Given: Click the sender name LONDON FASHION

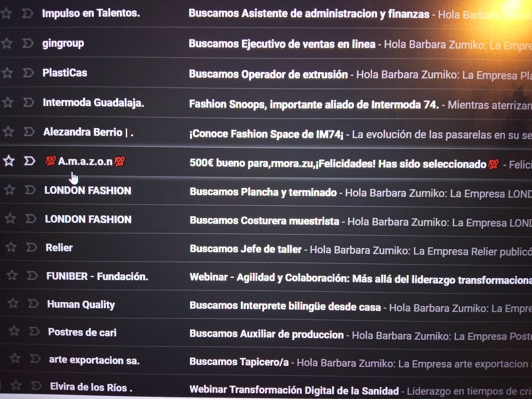Looking at the screenshot, I should (87, 191).
